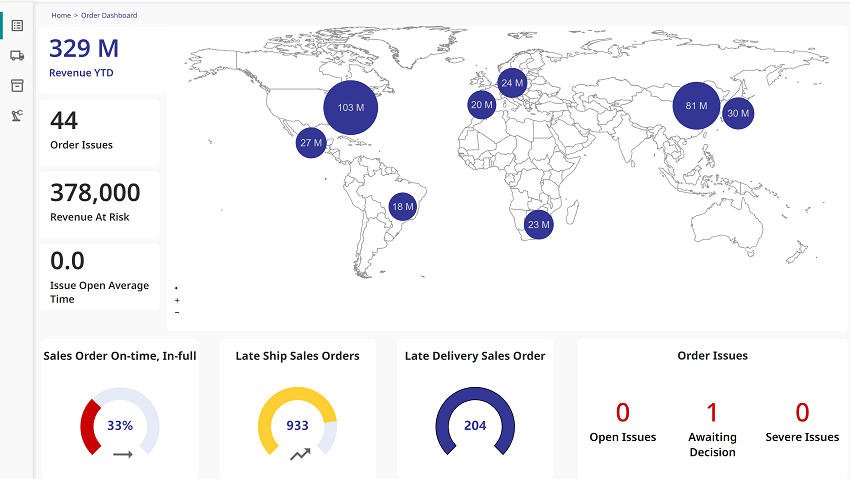Screen dimensions: 850x479
Task: Go to Home in breadcrumb
Action: pos(61,16)
